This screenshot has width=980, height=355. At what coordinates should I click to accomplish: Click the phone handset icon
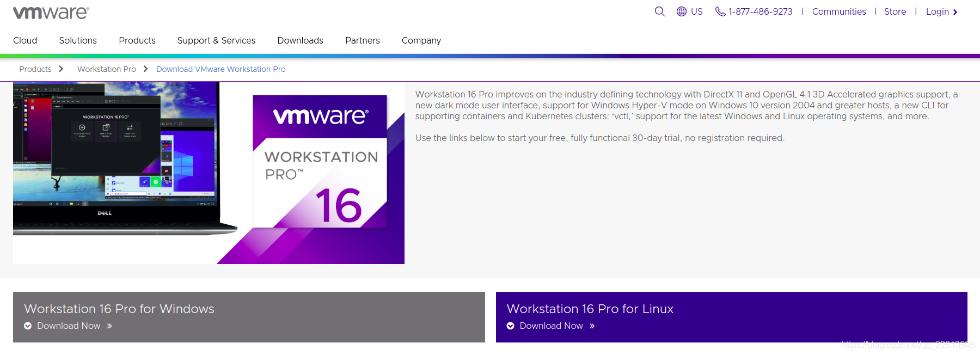tap(720, 11)
